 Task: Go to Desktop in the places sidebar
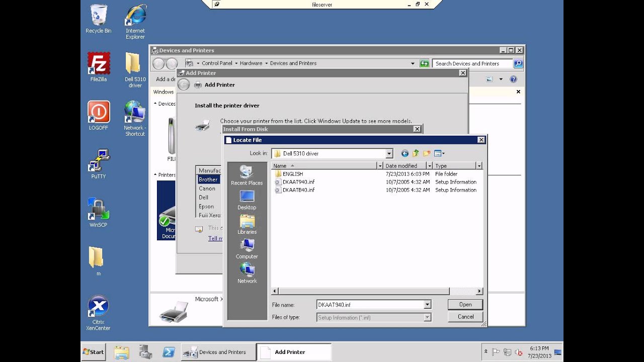(247, 200)
